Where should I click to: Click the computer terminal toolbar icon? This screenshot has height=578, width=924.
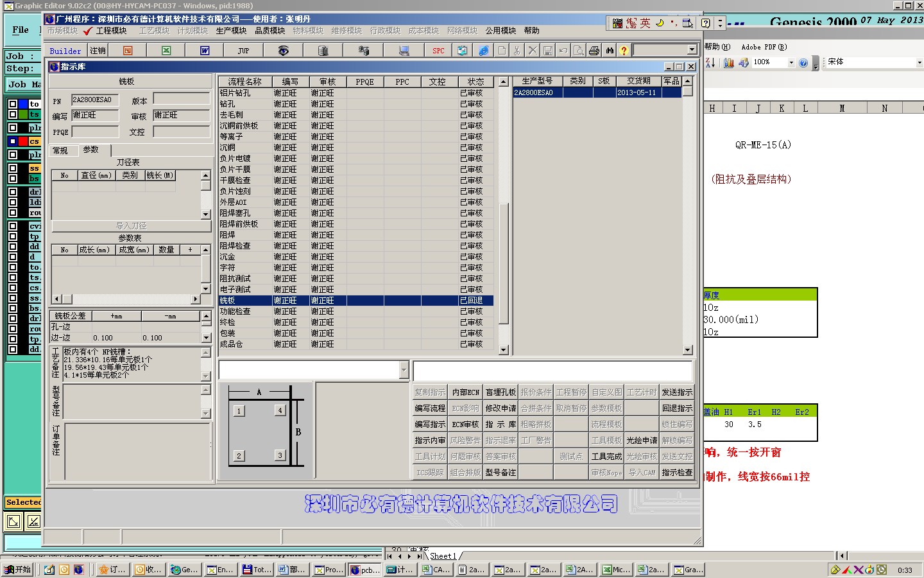click(404, 51)
